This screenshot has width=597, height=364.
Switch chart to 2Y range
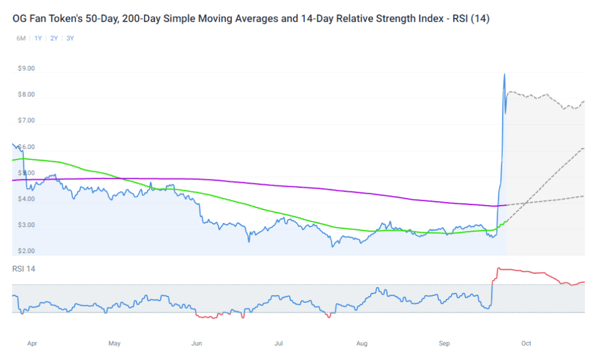tap(54, 38)
